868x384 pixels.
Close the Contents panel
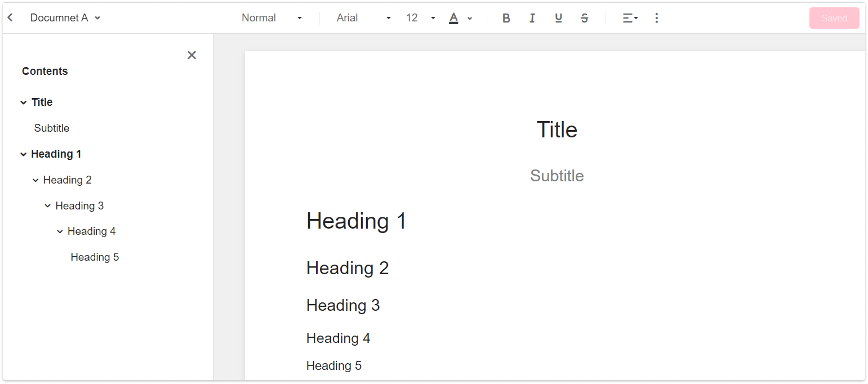coord(192,55)
